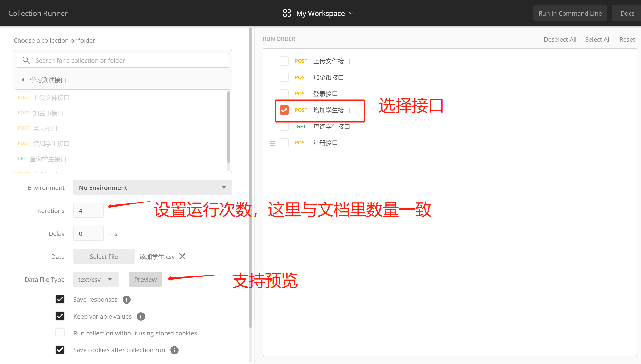
Task: Click the Save cookies info icon
Action: coord(174,350)
